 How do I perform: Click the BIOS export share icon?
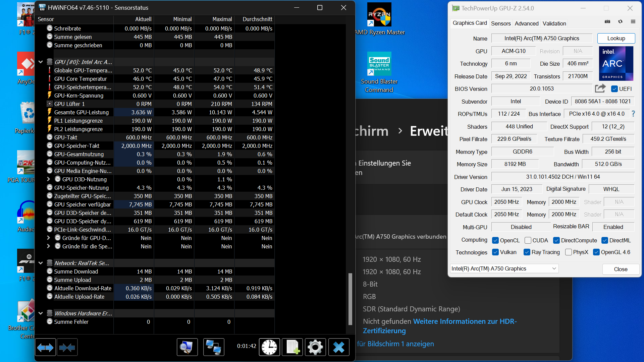coord(600,88)
